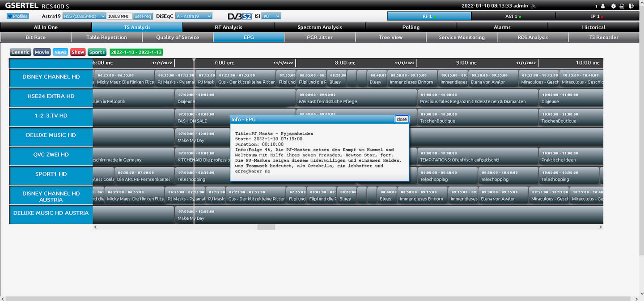Click the satellite icon beside admin
The height and width of the screenshot is (301, 644).
tap(534, 6)
